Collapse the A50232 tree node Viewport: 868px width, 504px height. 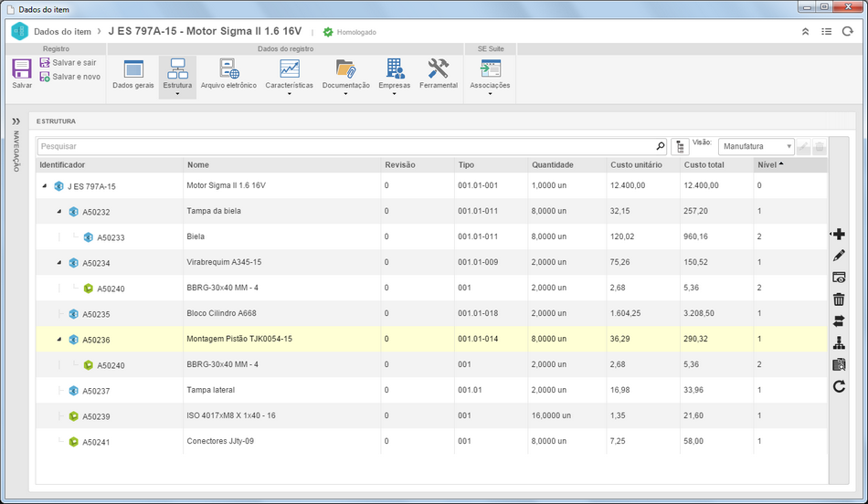[x=59, y=211]
